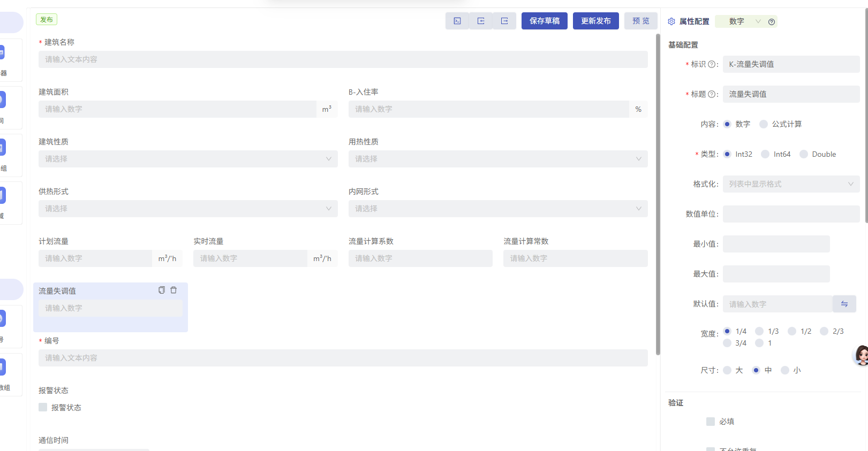Click the help icon beside 标题 label

pyautogui.click(x=712, y=94)
